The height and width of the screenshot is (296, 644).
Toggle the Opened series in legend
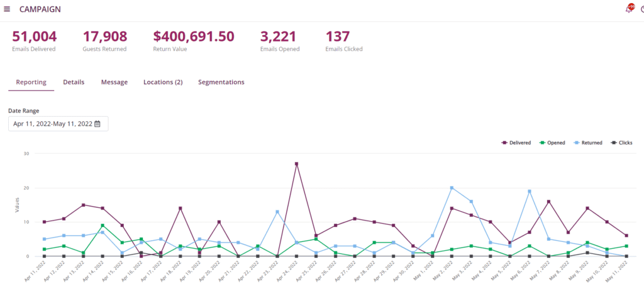(x=552, y=143)
